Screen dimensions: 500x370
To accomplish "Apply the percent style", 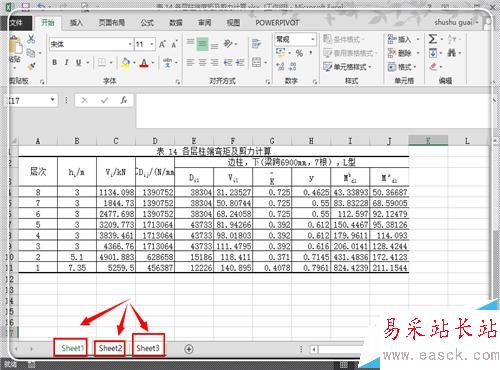I will (299, 53).
